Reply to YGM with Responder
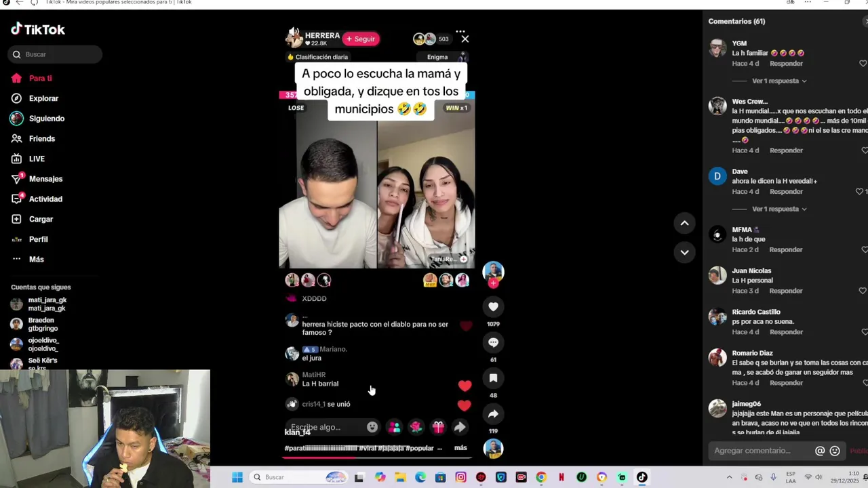The width and height of the screenshot is (868, 488). pyautogui.click(x=786, y=63)
